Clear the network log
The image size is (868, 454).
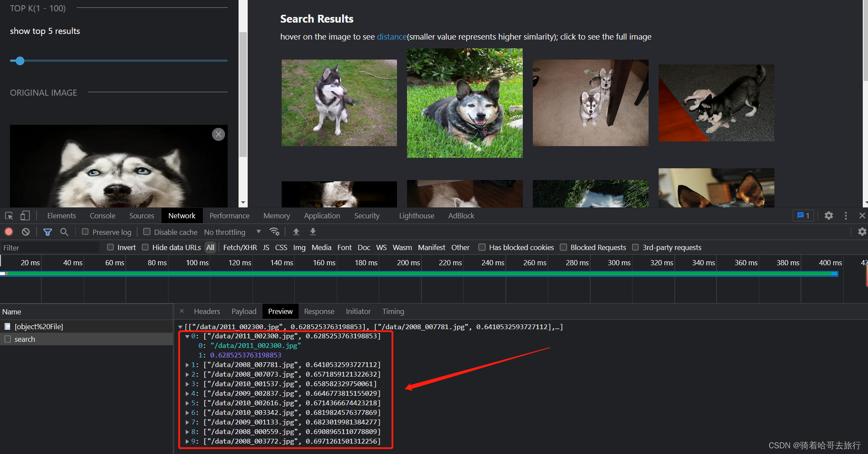26,232
